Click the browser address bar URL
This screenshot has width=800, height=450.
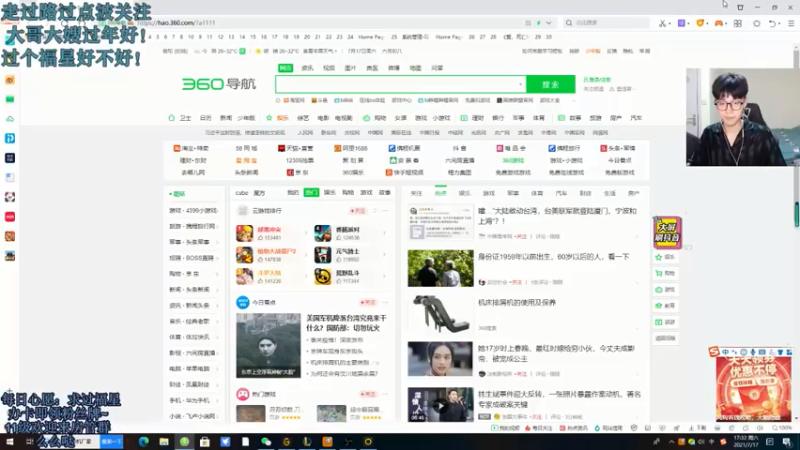click(x=177, y=23)
